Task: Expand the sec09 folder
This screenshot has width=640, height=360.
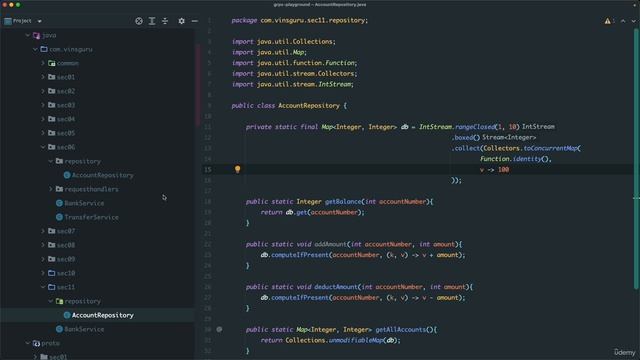Action: click(43, 259)
